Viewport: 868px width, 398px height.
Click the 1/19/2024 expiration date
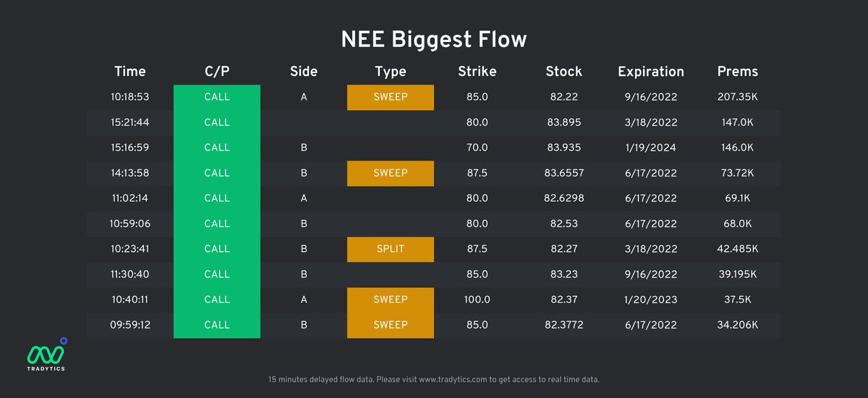651,148
